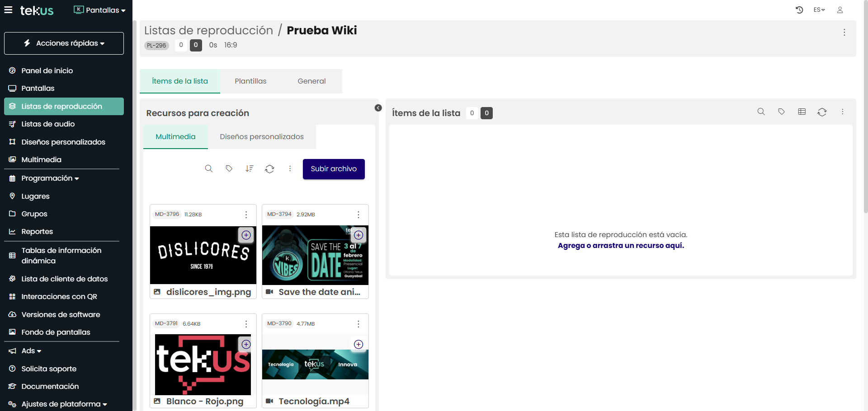Click 'Agrega o arrastra un recurso aquí' link
The height and width of the screenshot is (411, 868).
[621, 246]
